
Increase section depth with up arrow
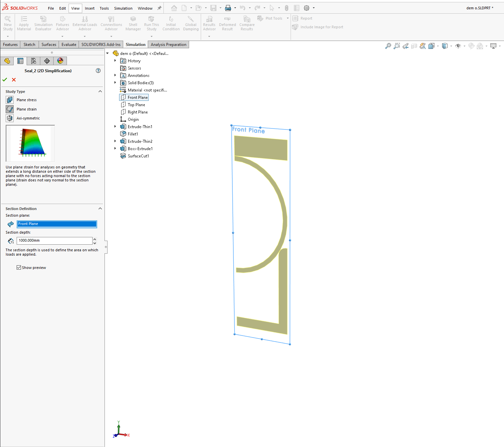95,239
